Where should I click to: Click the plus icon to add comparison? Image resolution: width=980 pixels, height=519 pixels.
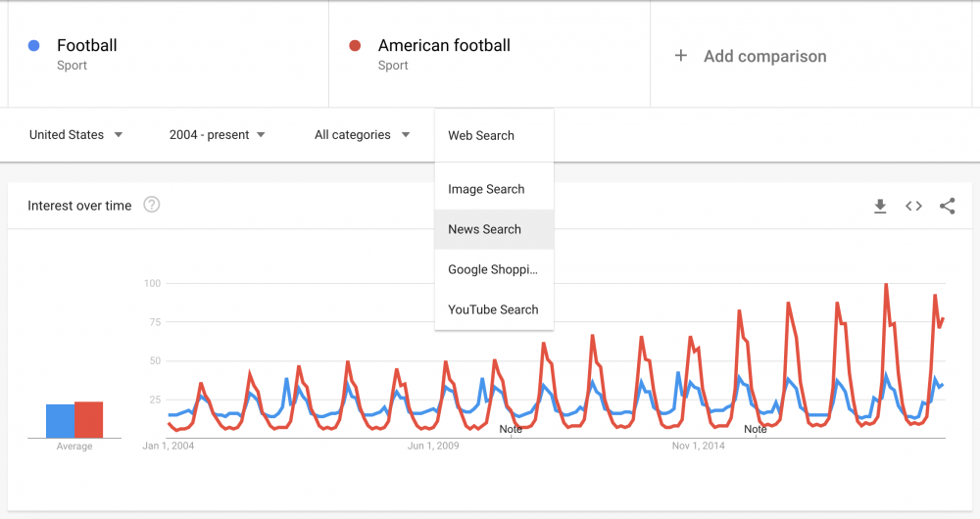[681, 56]
